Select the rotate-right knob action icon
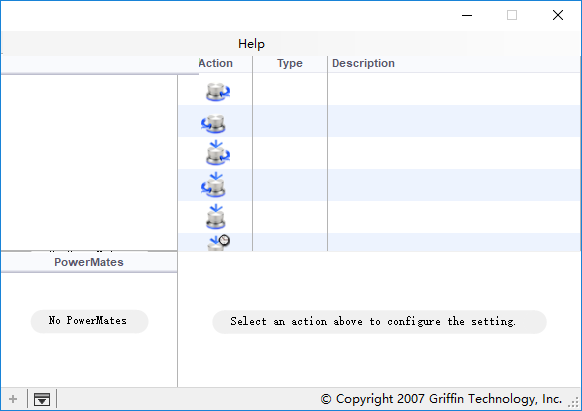 tap(218, 92)
